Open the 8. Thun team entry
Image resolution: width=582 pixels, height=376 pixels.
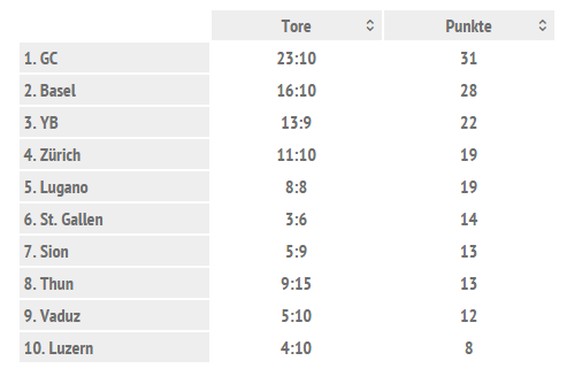[114, 284]
